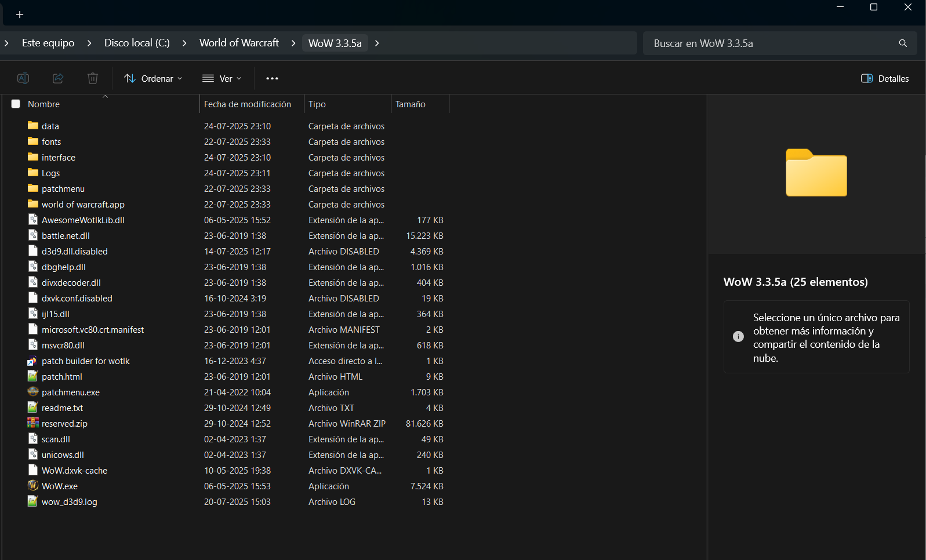Viewport: 926px width, 560px height.
Task: Select the data folder icon
Action: pyautogui.click(x=33, y=126)
